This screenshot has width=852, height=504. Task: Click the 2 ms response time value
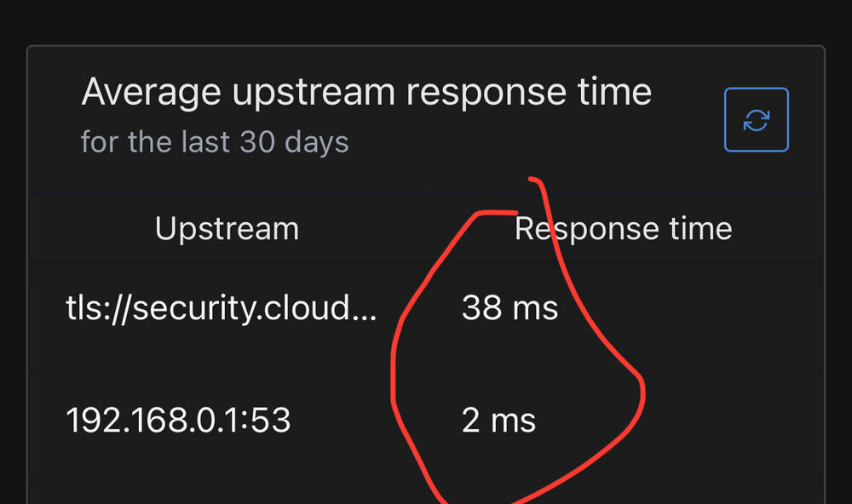pos(498,421)
